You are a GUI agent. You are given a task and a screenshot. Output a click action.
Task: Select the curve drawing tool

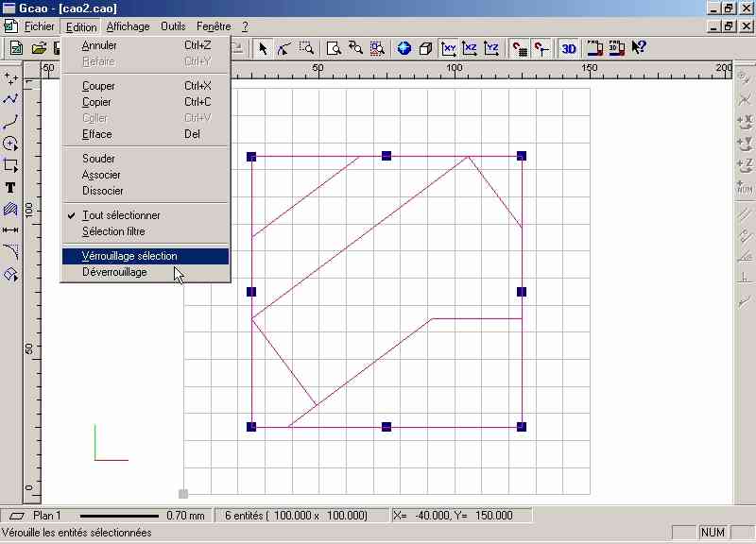10,122
